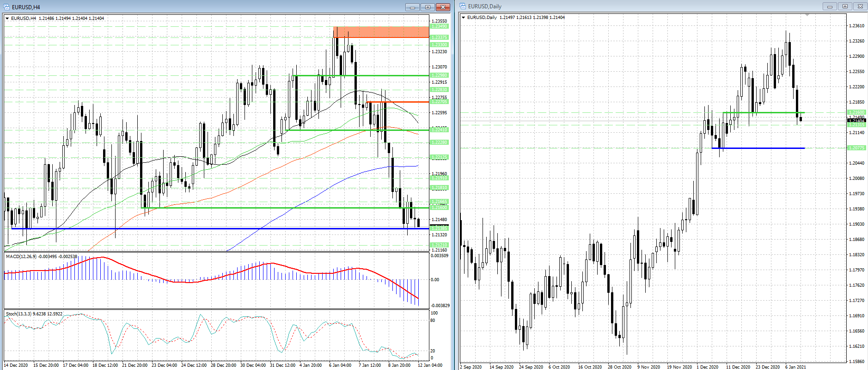The image size is (868, 370).
Task: Click the EURUSD,H4 window title text
Action: pyautogui.click(x=26, y=7)
